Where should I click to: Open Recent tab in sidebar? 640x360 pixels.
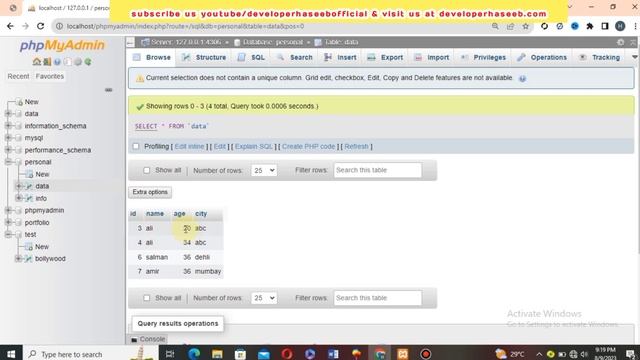[18, 76]
